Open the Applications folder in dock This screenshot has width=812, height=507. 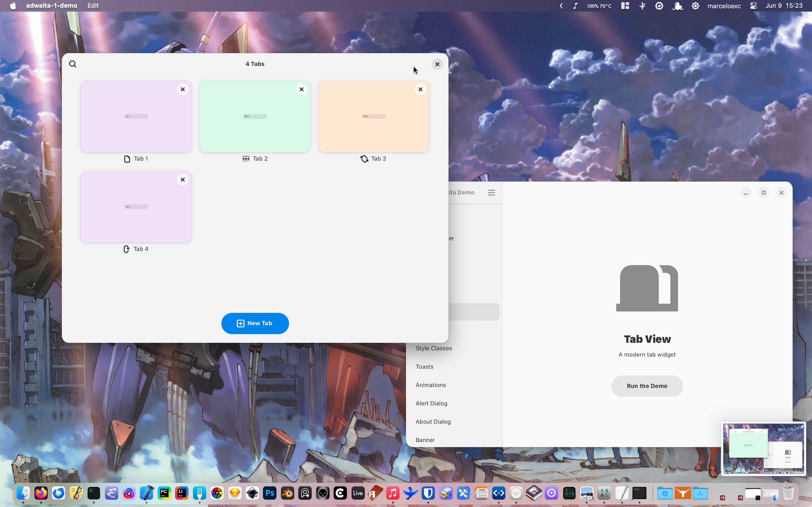pyautogui.click(x=700, y=493)
